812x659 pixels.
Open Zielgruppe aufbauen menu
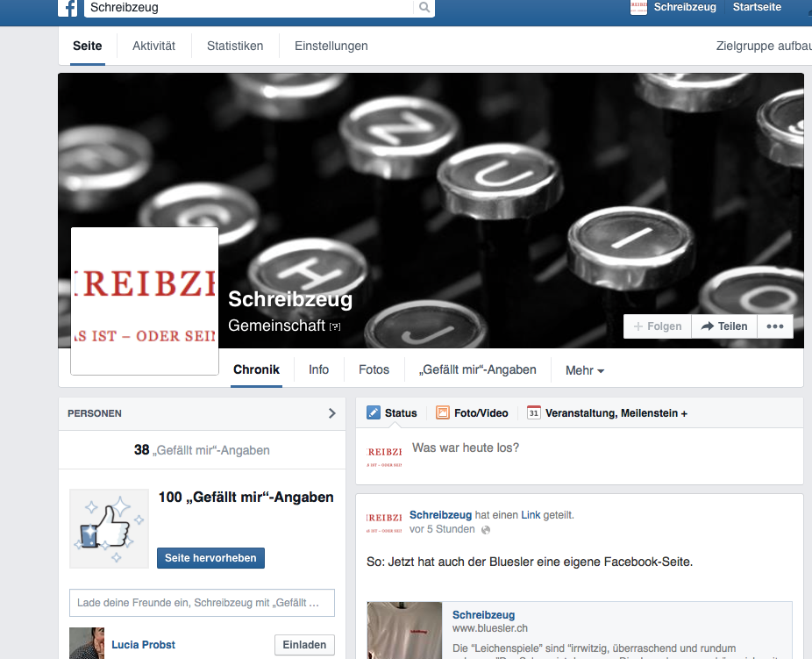tap(764, 47)
